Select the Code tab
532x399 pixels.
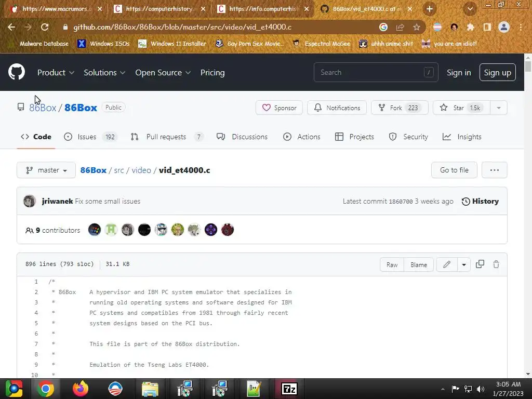(36, 137)
